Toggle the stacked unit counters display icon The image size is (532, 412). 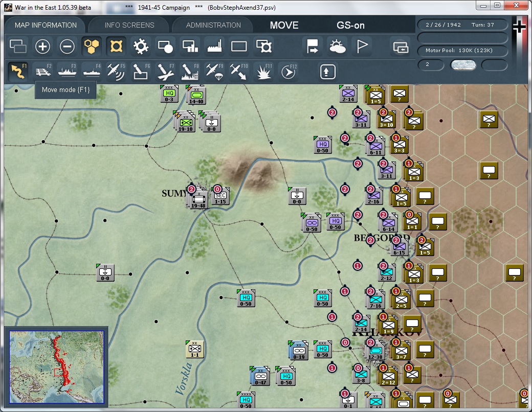tap(18, 47)
